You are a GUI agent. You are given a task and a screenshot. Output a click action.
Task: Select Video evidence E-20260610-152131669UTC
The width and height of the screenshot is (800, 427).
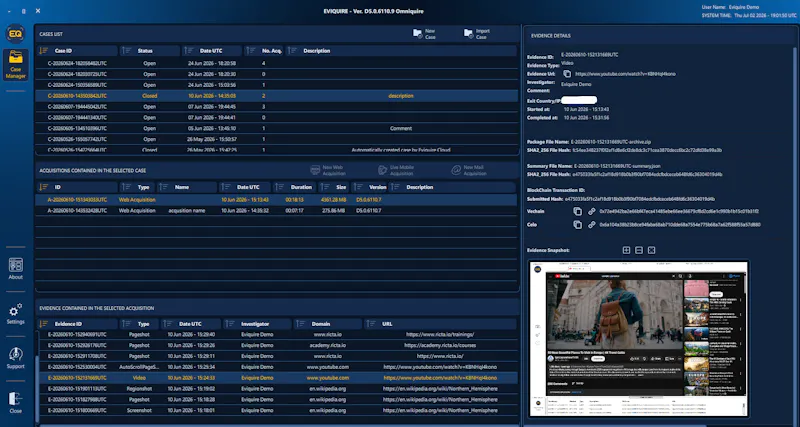coord(278,378)
